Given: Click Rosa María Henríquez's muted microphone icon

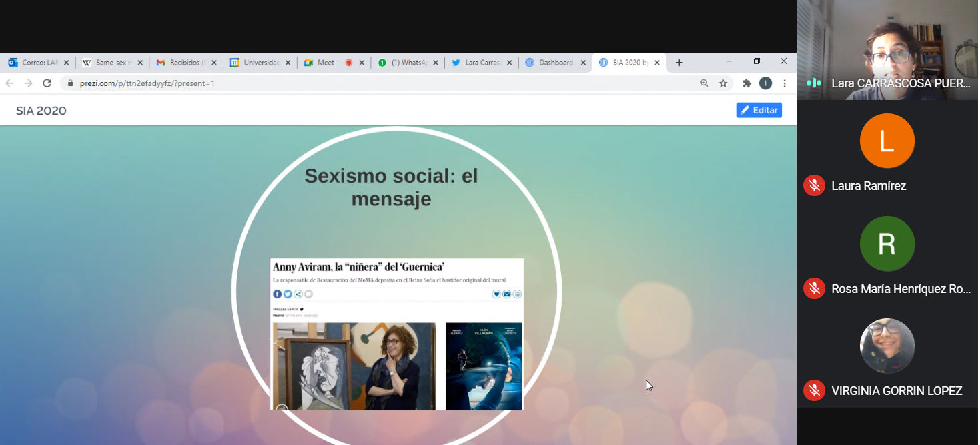Looking at the screenshot, I should [813, 288].
